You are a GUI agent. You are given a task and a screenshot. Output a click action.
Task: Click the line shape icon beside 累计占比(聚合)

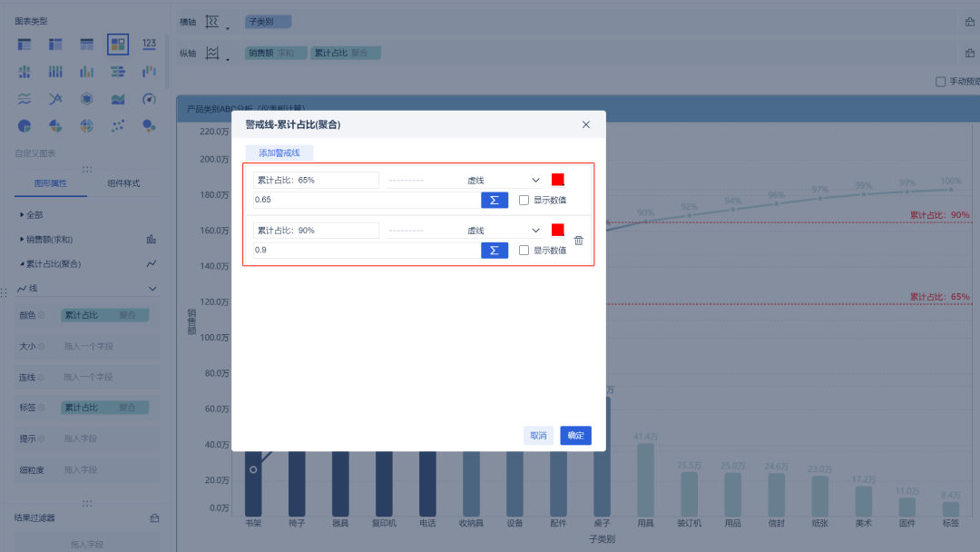tap(152, 264)
